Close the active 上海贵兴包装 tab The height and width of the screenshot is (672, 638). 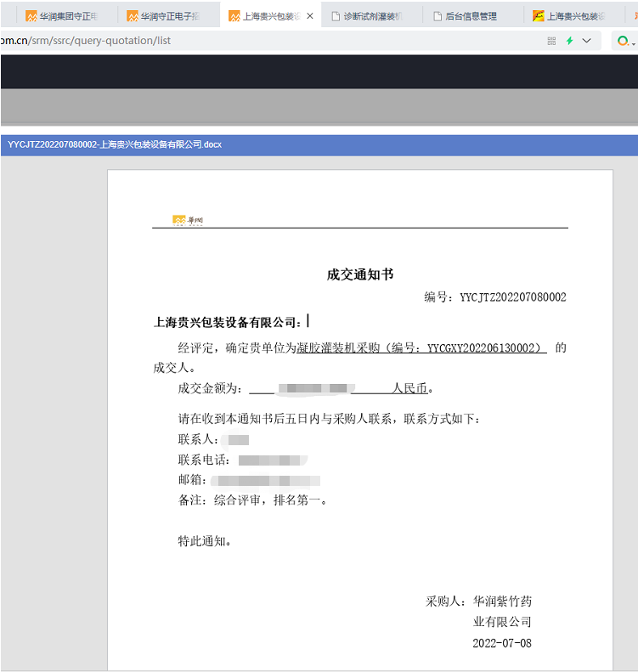click(310, 16)
